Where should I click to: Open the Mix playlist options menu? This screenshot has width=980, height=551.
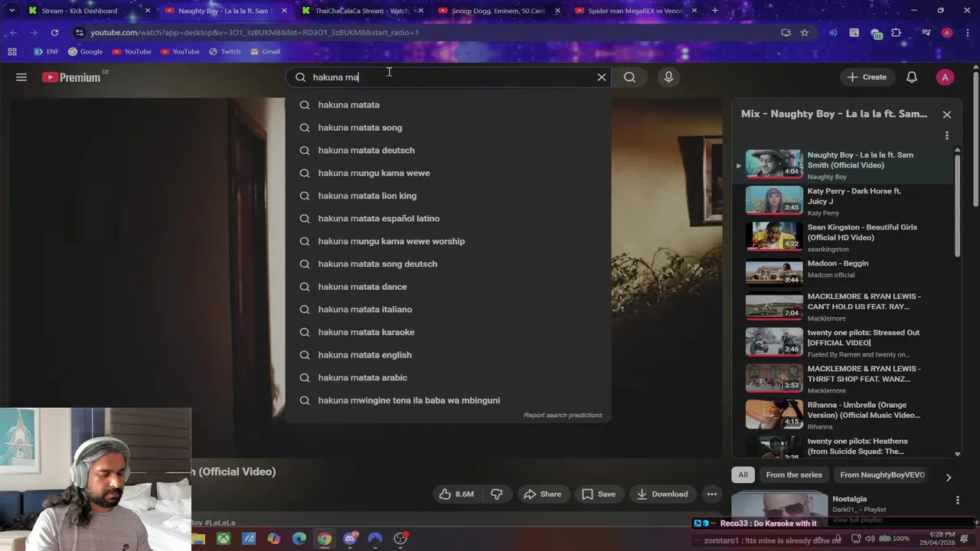coord(947,135)
